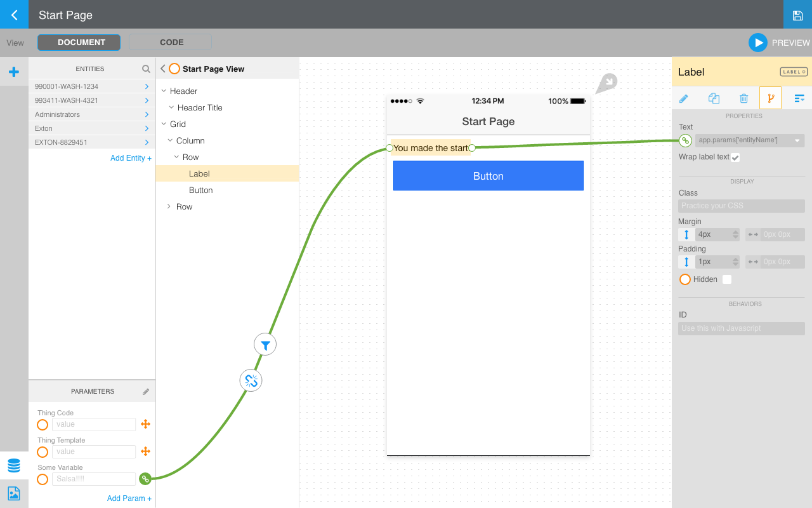Click the Add Entity + link
This screenshot has height=508, width=812.
[131, 158]
